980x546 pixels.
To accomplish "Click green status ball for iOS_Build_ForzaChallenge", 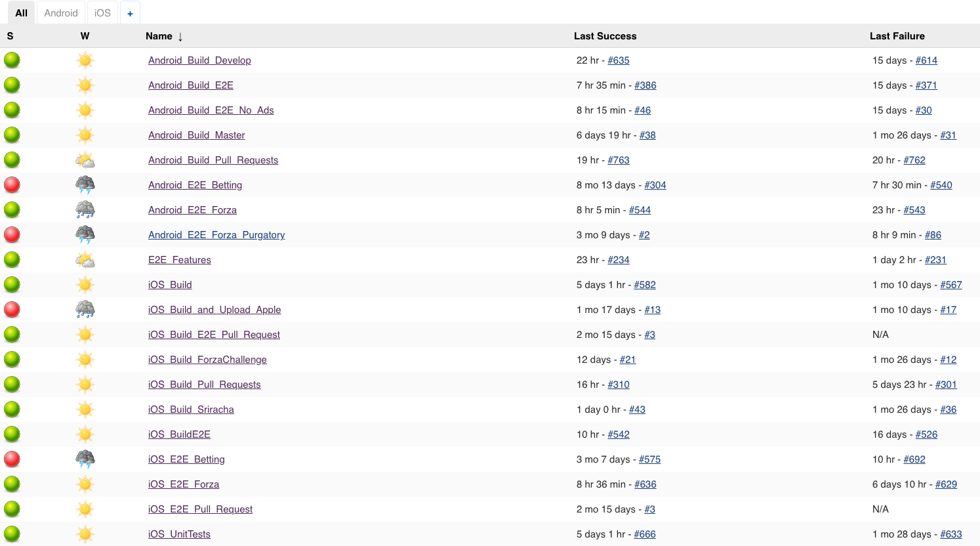I will tap(12, 360).
